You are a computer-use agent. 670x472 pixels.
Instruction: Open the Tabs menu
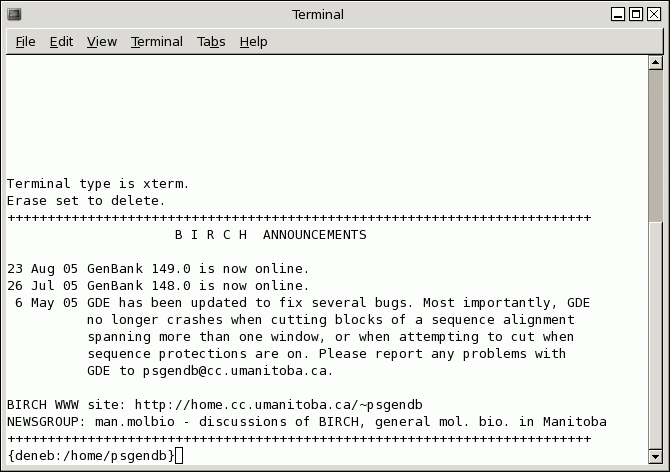pyautogui.click(x=211, y=42)
